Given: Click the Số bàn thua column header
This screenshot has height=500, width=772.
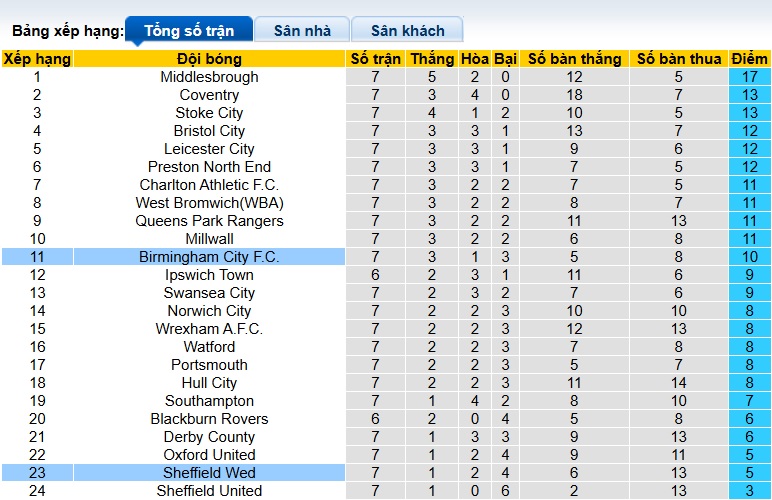Looking at the screenshot, I should (679, 59).
